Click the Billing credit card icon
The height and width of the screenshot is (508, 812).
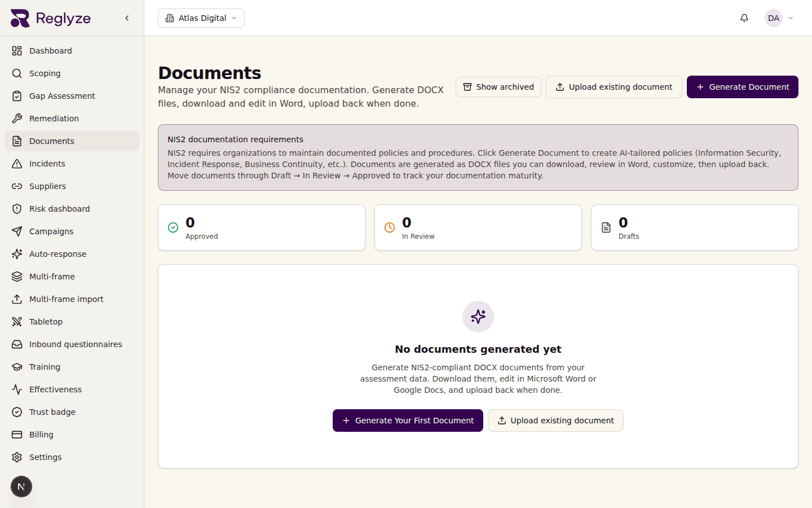click(17, 435)
